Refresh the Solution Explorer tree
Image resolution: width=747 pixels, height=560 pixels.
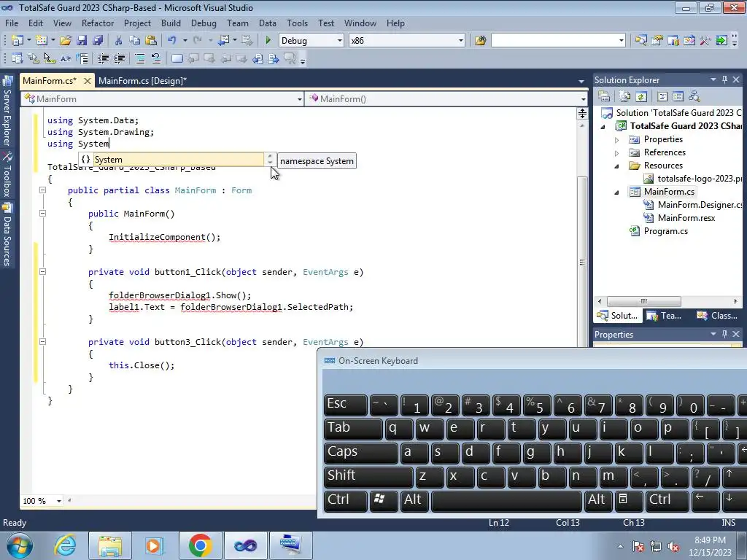coord(641,97)
